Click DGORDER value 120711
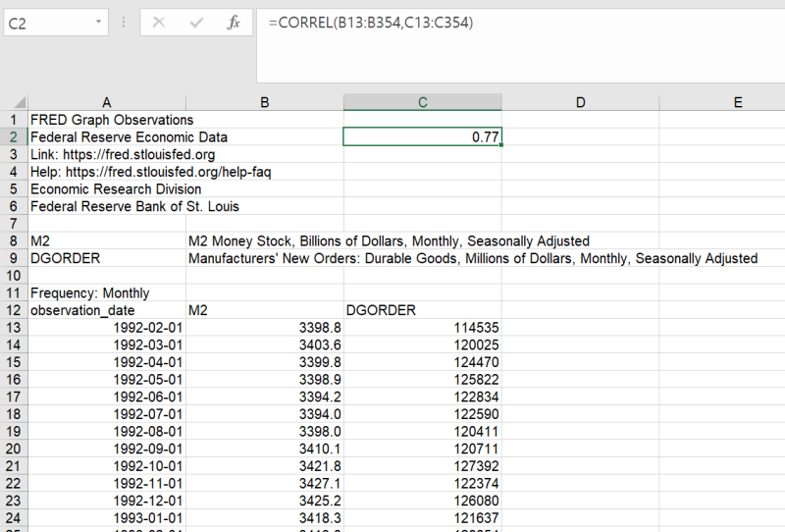The image size is (785, 532). coord(423,449)
